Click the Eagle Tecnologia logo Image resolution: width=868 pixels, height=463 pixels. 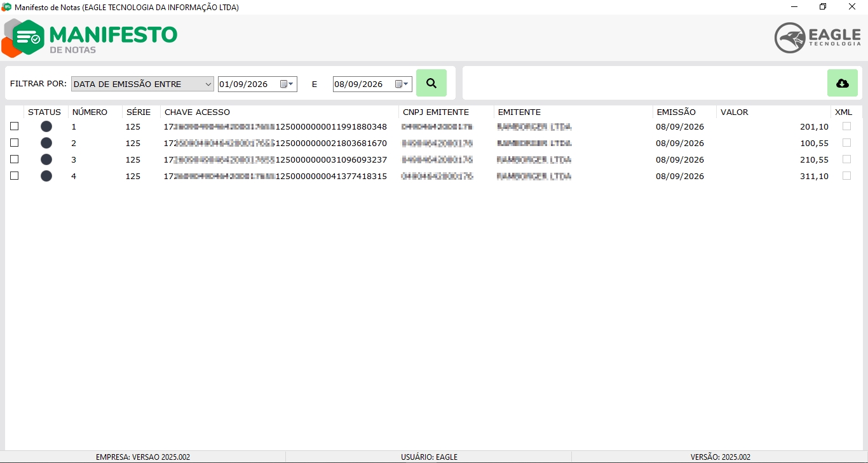(x=818, y=38)
